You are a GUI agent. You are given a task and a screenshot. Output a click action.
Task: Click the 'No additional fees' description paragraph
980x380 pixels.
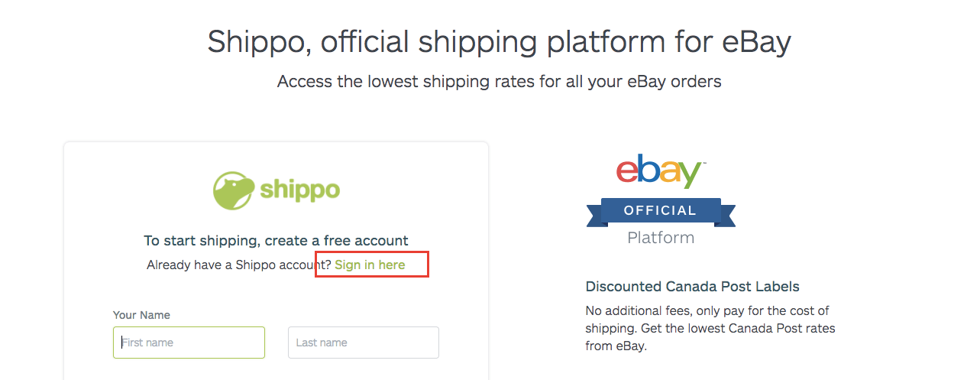coord(710,329)
